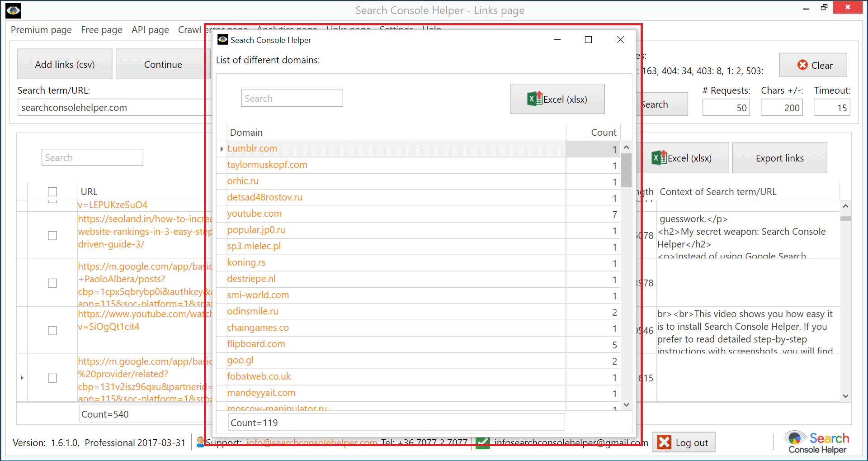Open the API page menu
Image resolution: width=868 pixels, height=461 pixels.
150,30
